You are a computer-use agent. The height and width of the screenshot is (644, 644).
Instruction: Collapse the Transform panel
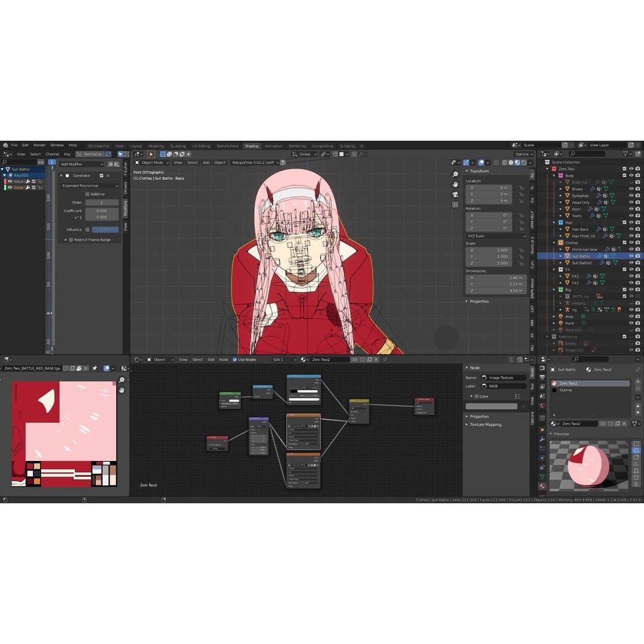479,171
